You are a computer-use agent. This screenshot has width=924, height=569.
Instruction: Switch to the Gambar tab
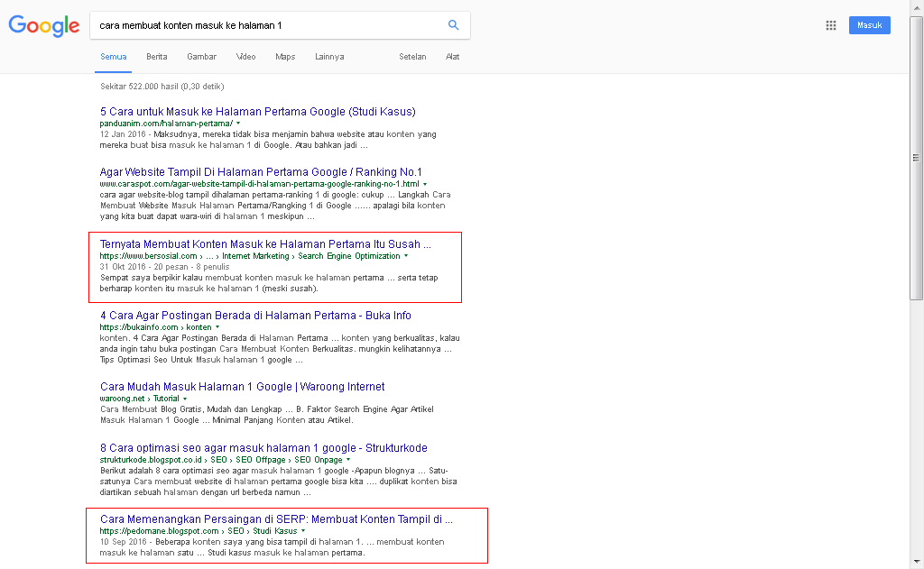click(x=201, y=57)
